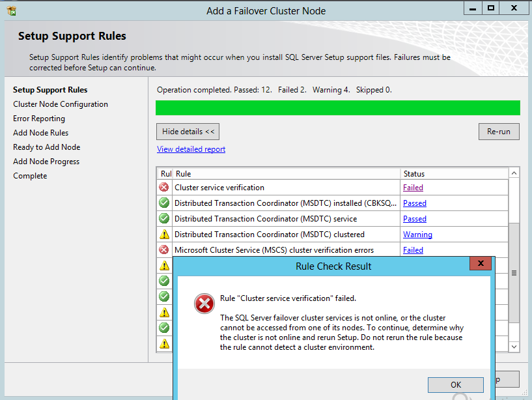Click Distributed Transaction Coordinator (MSDTC) clustered rule text
Image resolution: width=532 pixels, height=400 pixels.
(270, 235)
